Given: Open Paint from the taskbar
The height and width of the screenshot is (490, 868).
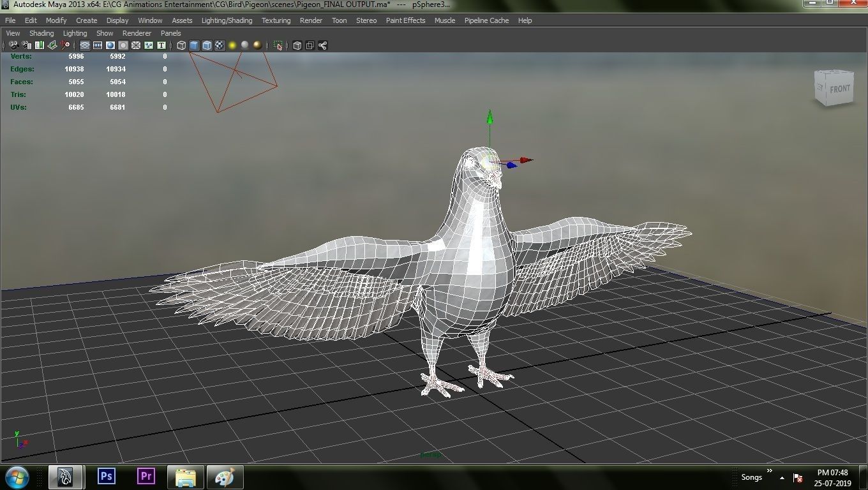Looking at the screenshot, I should coord(225,477).
